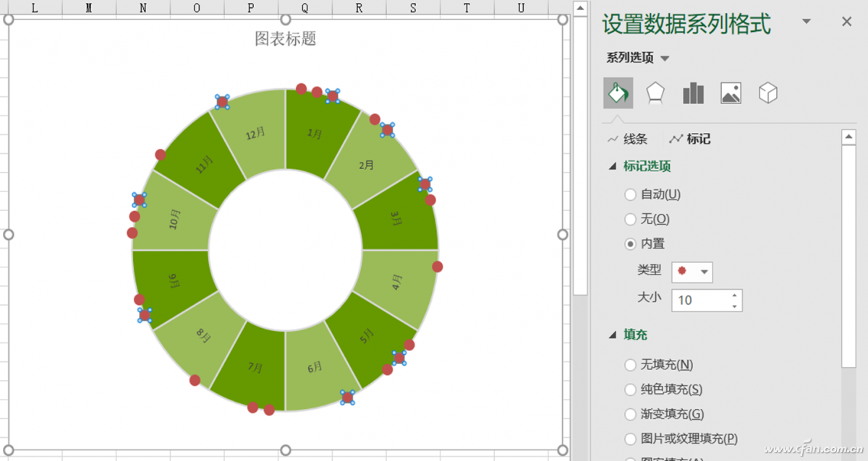
Task: Select column P header
Action: tap(251, 7)
